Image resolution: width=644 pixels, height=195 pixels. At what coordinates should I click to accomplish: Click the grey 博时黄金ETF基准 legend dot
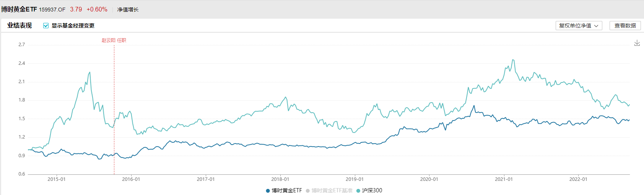[307, 191]
